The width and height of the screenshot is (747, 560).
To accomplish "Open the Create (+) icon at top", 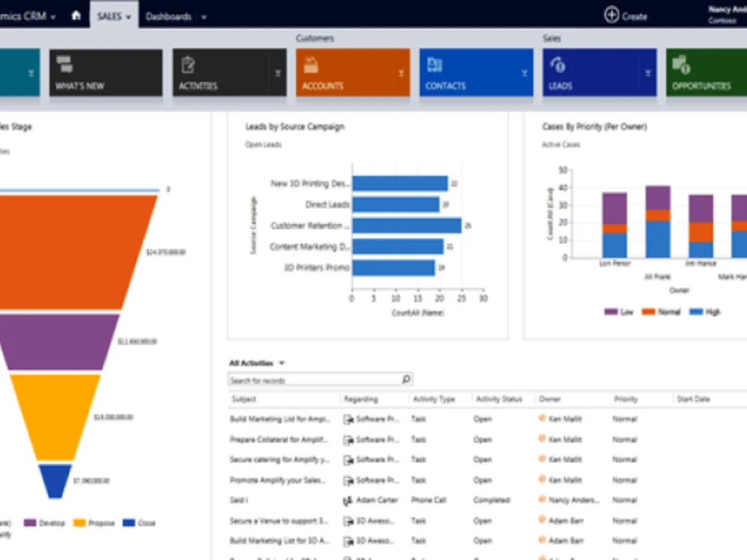I will (x=613, y=15).
